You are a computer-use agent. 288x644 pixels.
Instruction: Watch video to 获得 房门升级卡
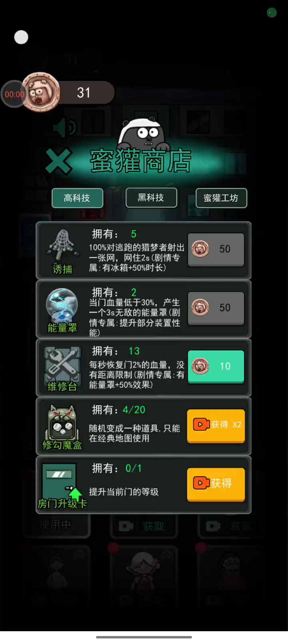point(216,484)
